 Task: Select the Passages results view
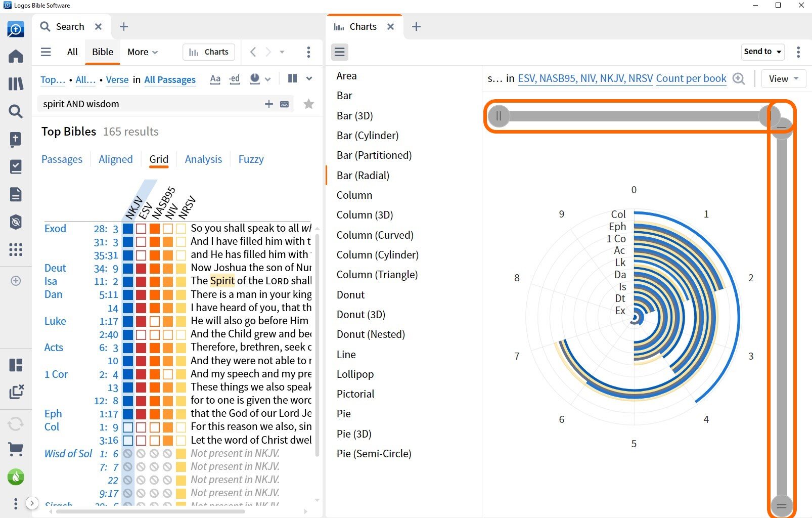coord(62,159)
